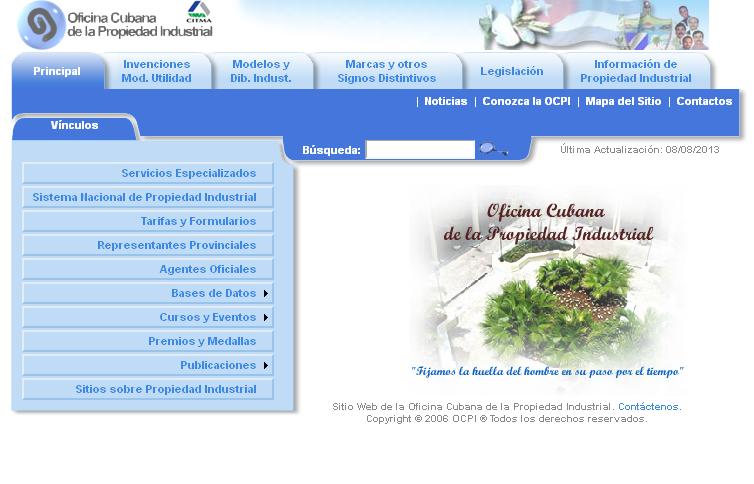The image size is (754, 484).
Task: Switch to Invenciones Mod. Utilidad tab
Action: pos(157,71)
